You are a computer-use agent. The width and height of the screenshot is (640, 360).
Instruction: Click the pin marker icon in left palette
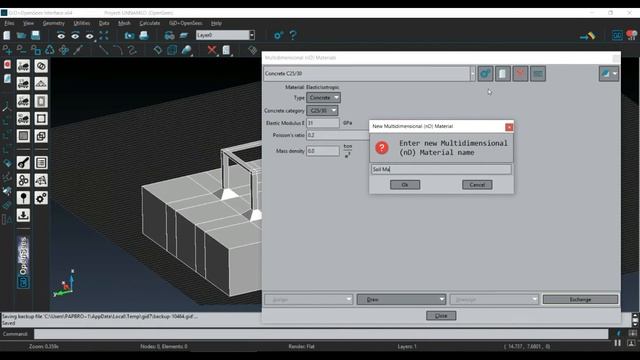(23, 198)
